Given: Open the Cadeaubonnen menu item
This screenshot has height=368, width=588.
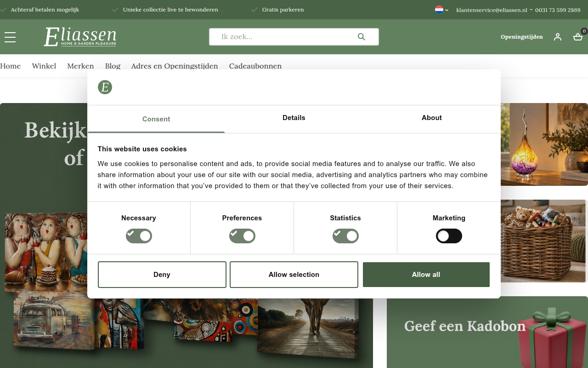Looking at the screenshot, I should [x=255, y=66].
